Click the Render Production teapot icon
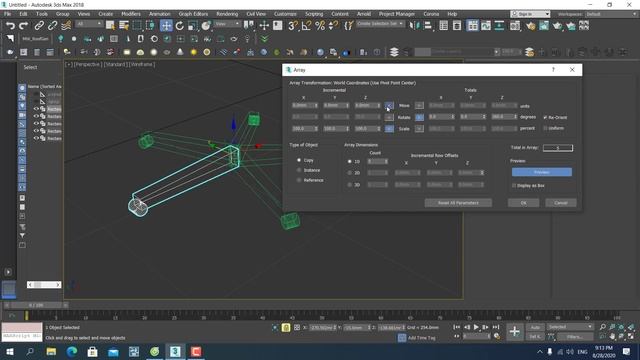 [x=558, y=26]
